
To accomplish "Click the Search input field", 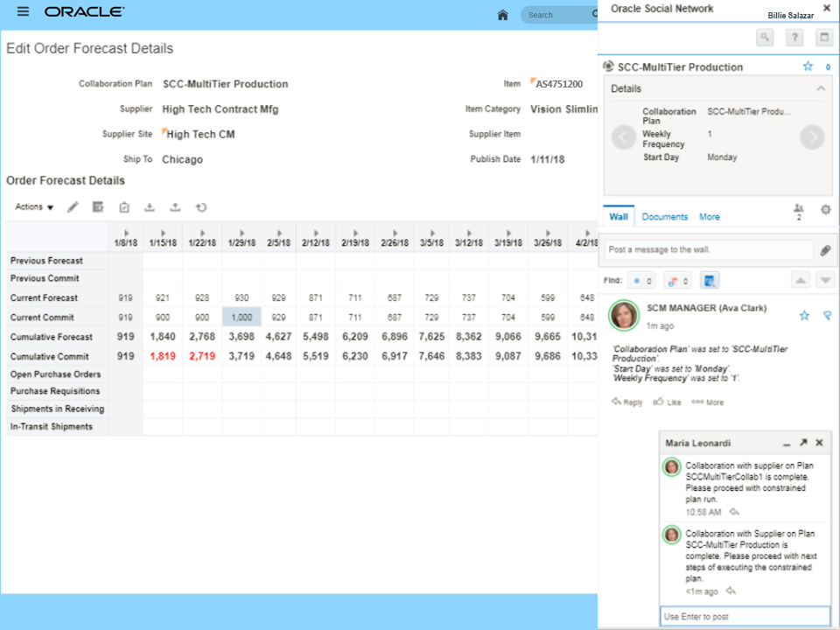I will tap(559, 15).
